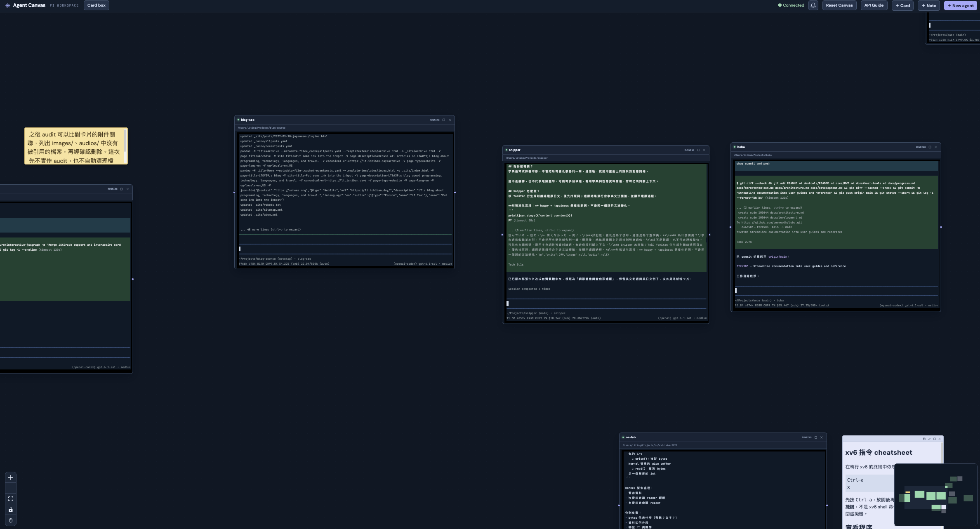Viewport: 980px width, 529px height.
Task: Maximize the os-lab agent card
Action: (x=815, y=437)
